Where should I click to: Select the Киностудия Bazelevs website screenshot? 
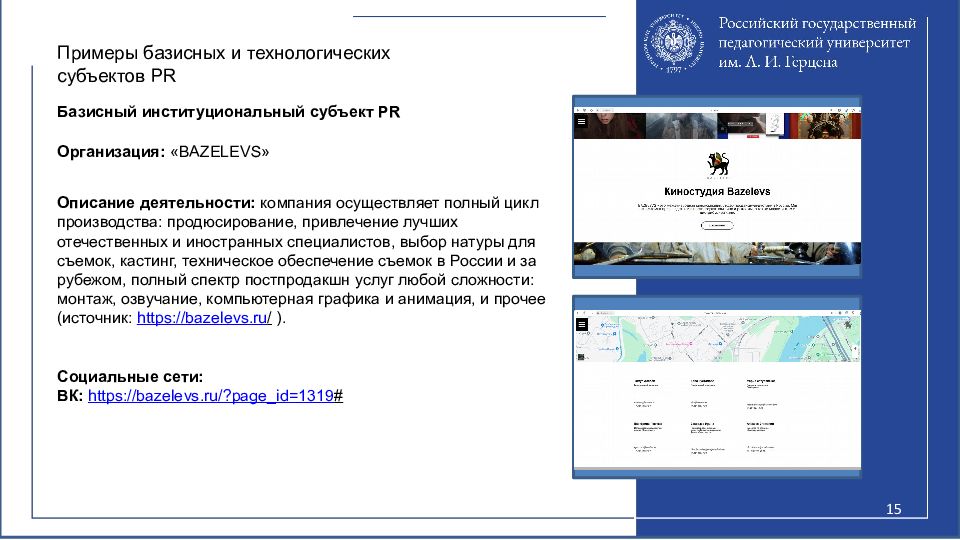717,187
